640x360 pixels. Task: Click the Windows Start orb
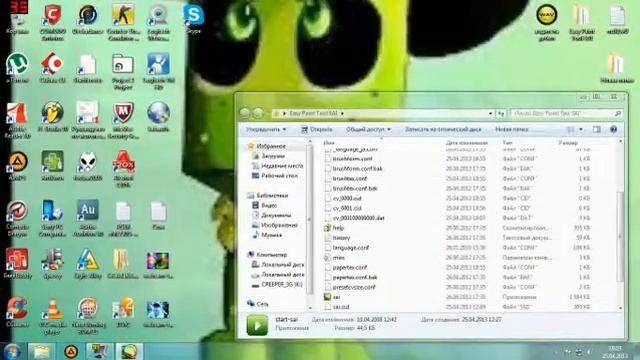coord(12,351)
